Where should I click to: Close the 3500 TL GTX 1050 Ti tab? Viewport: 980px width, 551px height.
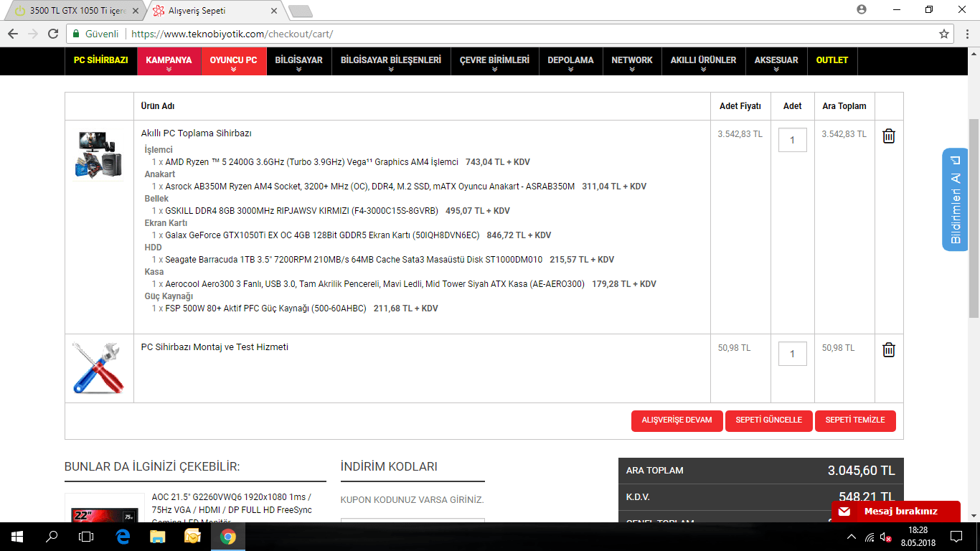tap(136, 11)
